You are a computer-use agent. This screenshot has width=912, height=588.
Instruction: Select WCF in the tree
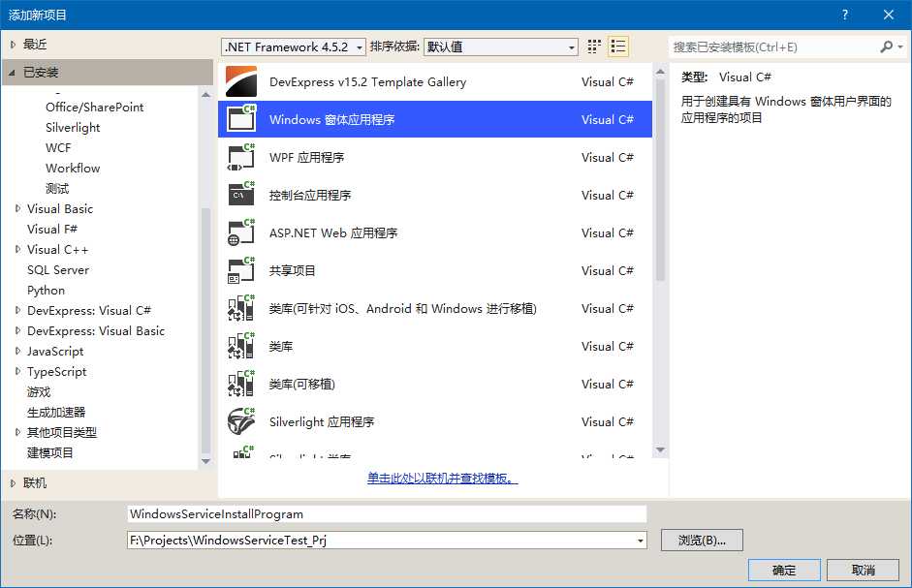click(x=58, y=148)
